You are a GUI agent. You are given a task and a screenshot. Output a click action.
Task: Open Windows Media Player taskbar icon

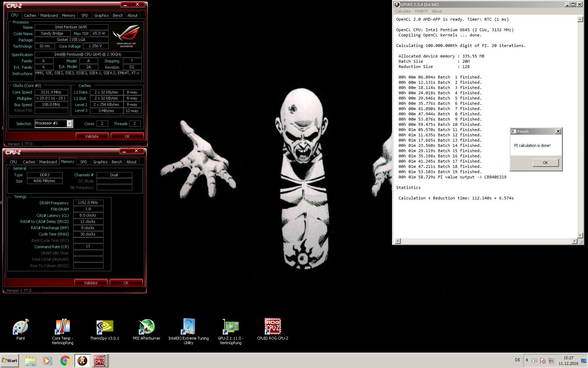[x=48, y=361]
